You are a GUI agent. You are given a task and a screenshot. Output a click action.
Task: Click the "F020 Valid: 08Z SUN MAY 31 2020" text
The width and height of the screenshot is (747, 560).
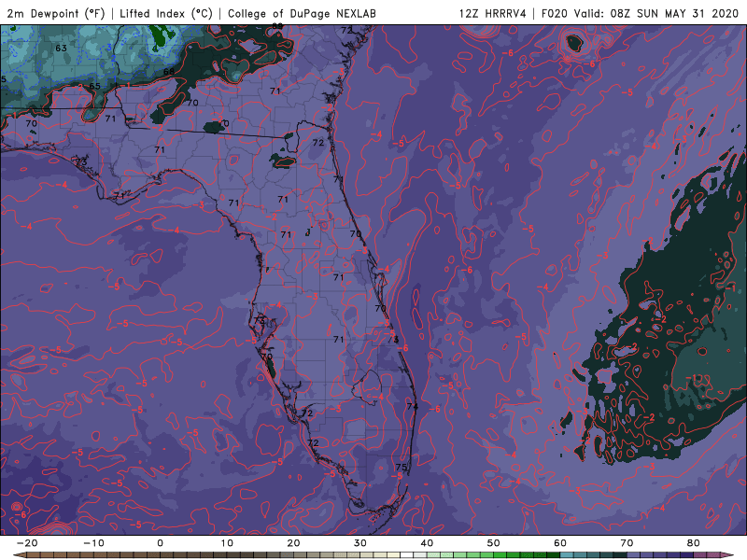point(640,13)
